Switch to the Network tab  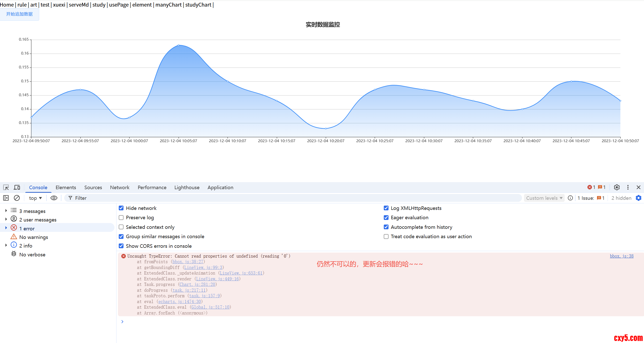coord(120,187)
